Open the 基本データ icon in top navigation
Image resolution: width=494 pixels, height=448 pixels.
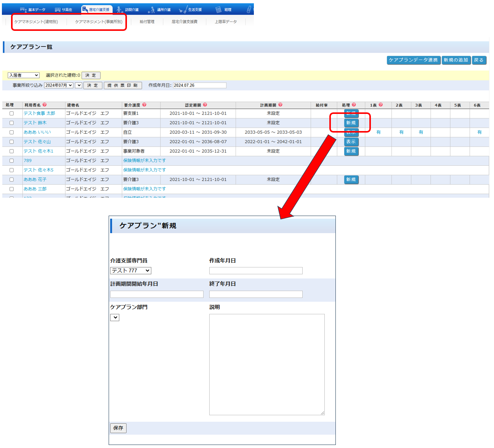tap(23, 10)
